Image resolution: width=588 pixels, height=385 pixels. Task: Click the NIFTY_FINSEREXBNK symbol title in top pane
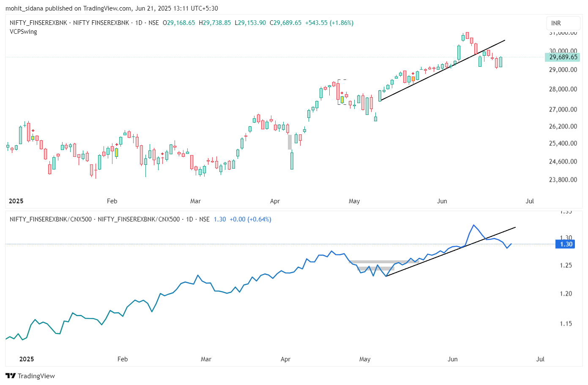coord(38,23)
